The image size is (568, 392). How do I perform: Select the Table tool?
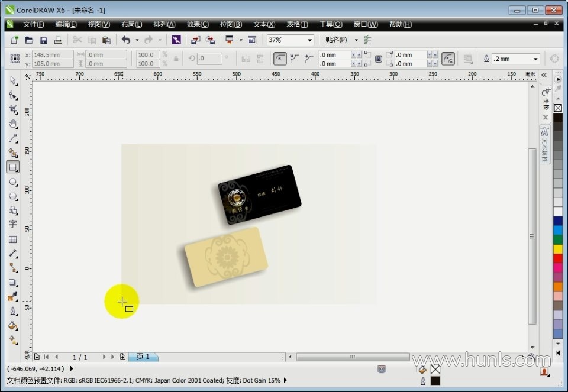click(x=12, y=239)
